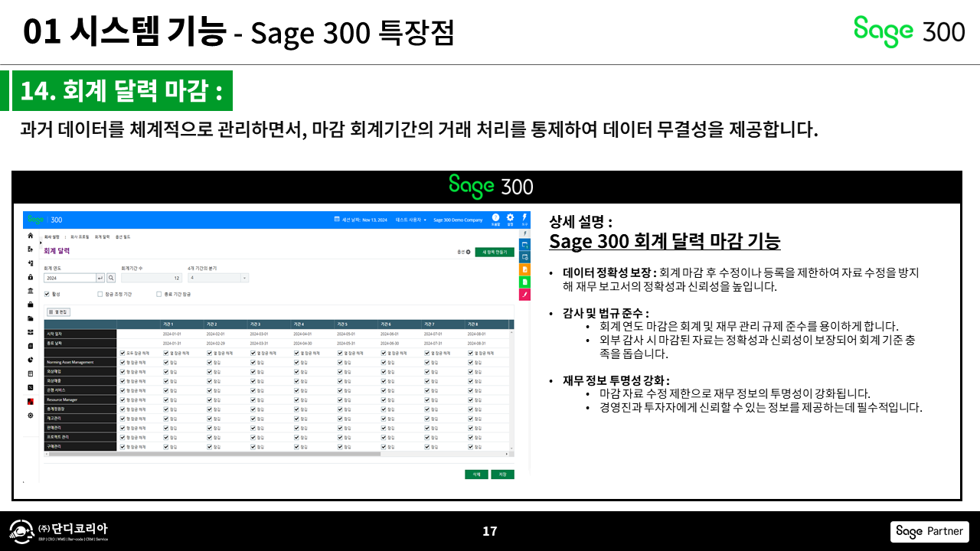Select the 총계정원장 row label
Screen dimensions: 980x551
tap(80, 409)
